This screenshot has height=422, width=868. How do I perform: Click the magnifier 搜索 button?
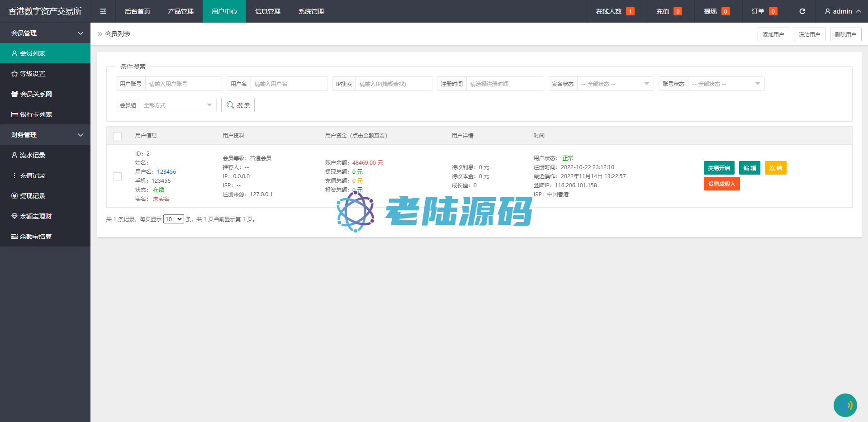coord(238,105)
